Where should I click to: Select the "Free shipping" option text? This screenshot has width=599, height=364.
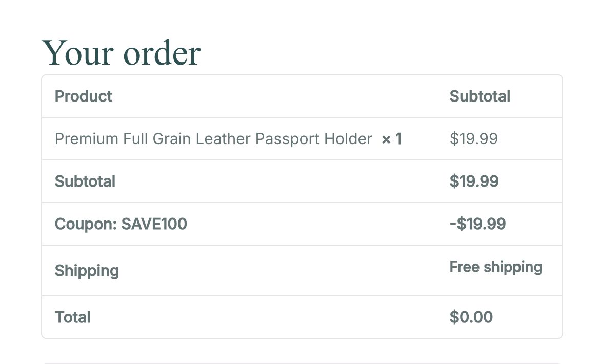point(495,267)
